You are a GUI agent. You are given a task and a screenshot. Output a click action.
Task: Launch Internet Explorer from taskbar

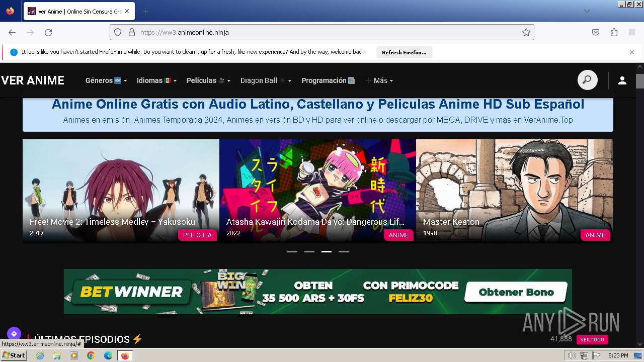tap(40, 355)
